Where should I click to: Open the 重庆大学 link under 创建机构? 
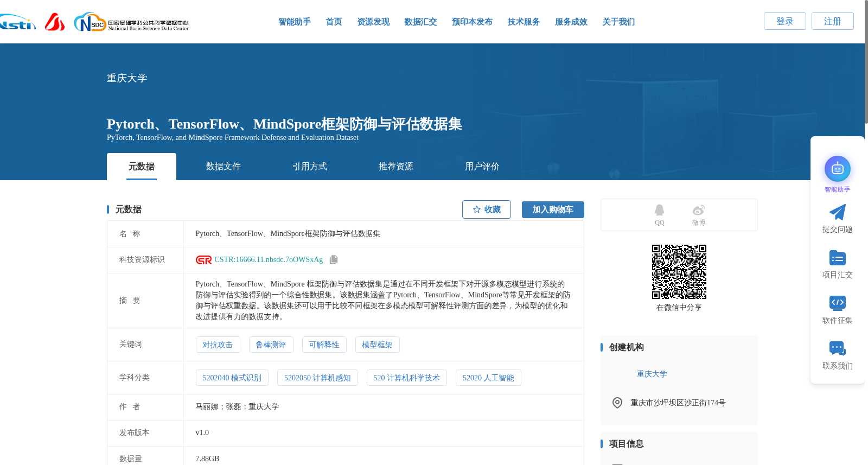[x=652, y=374]
